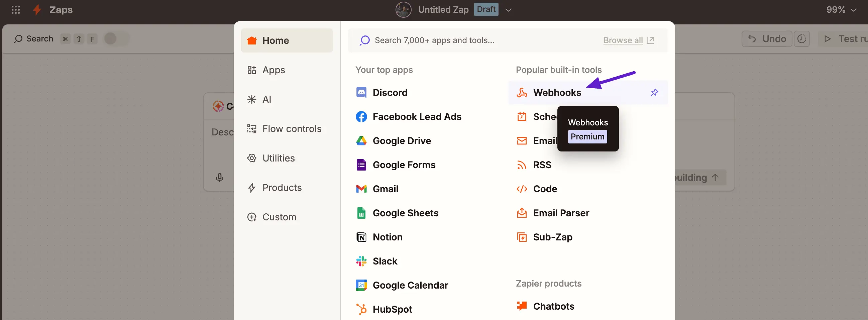868x320 pixels.
Task: Select Discord text label
Action: pyautogui.click(x=390, y=92)
